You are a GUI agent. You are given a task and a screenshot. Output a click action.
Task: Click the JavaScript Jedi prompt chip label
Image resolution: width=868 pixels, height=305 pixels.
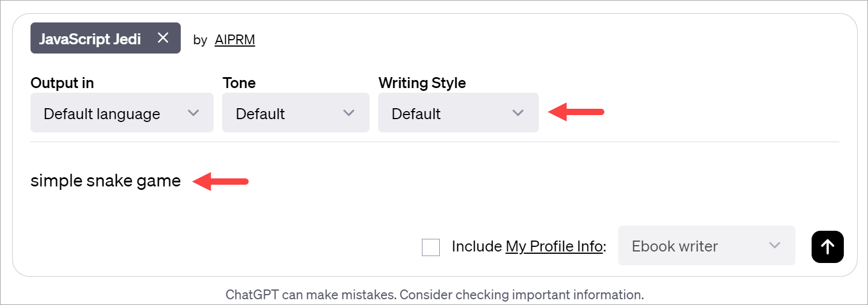coord(90,39)
